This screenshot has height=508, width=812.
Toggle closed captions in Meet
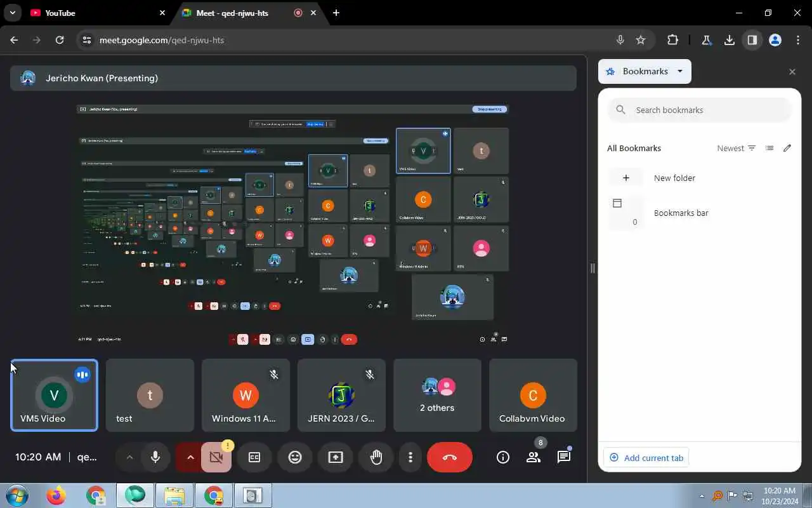coord(254,457)
